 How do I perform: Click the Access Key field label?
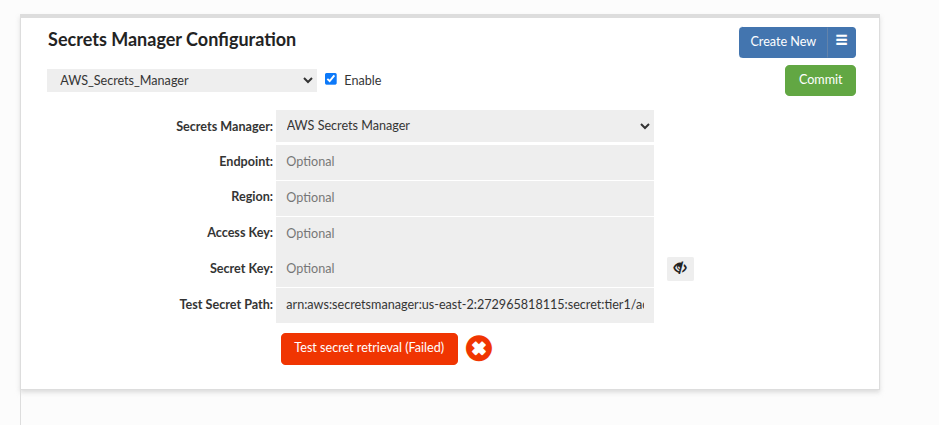click(x=240, y=232)
